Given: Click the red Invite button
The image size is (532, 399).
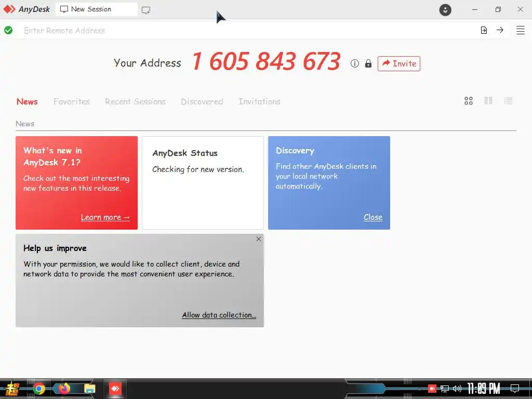Looking at the screenshot, I should [x=398, y=63].
